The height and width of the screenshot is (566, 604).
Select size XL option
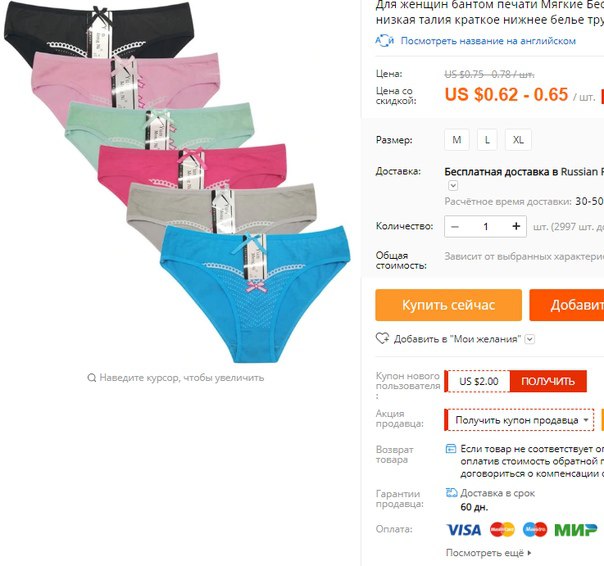[518, 139]
